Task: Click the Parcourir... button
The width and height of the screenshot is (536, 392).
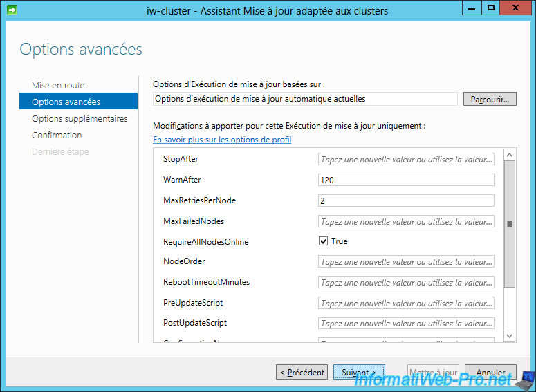Action: coord(490,99)
